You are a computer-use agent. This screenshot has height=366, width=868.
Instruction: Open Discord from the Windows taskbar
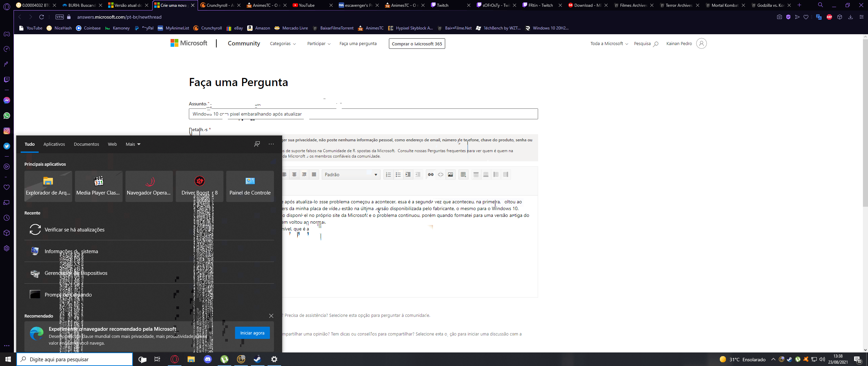[208, 359]
